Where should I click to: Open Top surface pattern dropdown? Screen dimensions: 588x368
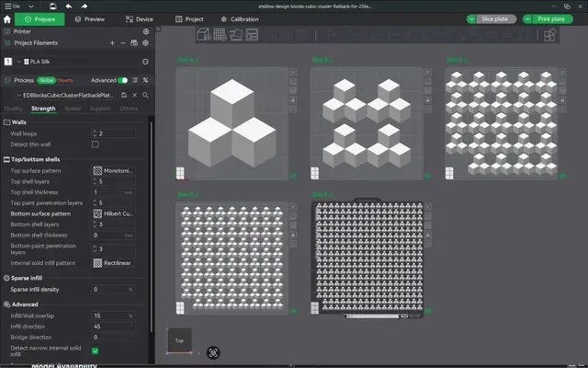coord(114,171)
